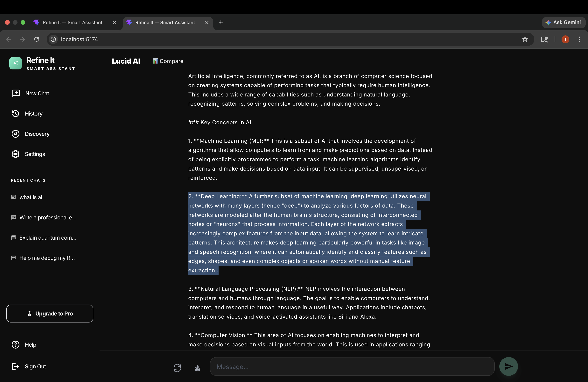The image size is (588, 382).
Task: Click the Message input field
Action: [x=352, y=367]
